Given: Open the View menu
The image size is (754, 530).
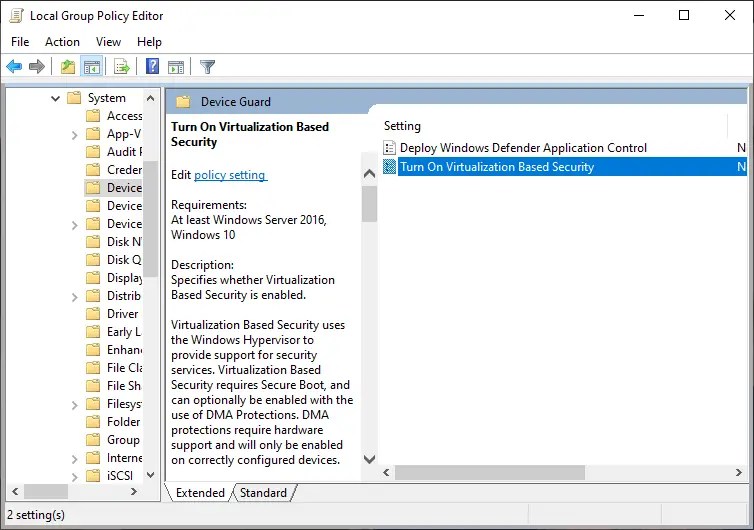Looking at the screenshot, I should point(108,42).
